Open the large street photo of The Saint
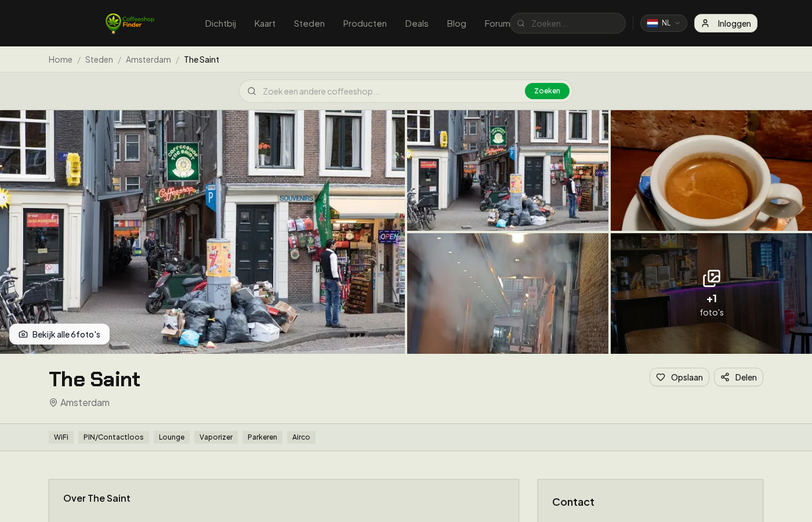The image size is (812, 522). [202, 232]
